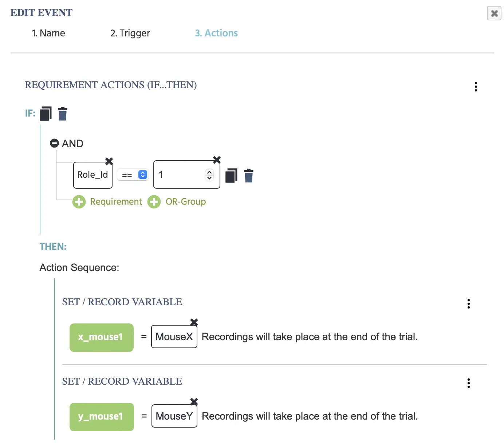Delete the IF requirement block
This screenshot has height=448, width=504.
(x=63, y=114)
